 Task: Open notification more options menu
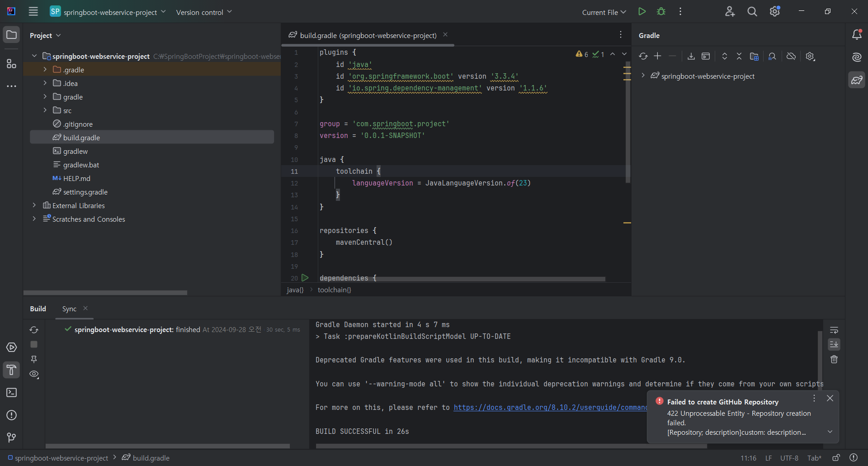(814, 398)
